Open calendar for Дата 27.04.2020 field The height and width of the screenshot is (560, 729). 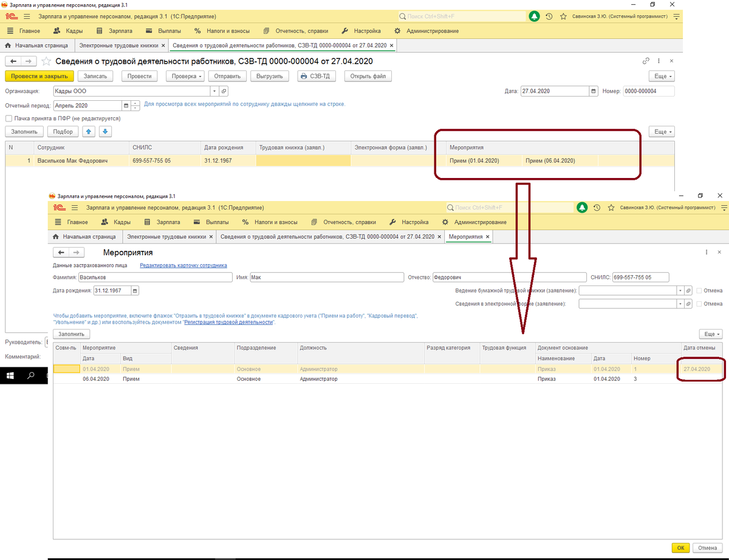pyautogui.click(x=593, y=91)
